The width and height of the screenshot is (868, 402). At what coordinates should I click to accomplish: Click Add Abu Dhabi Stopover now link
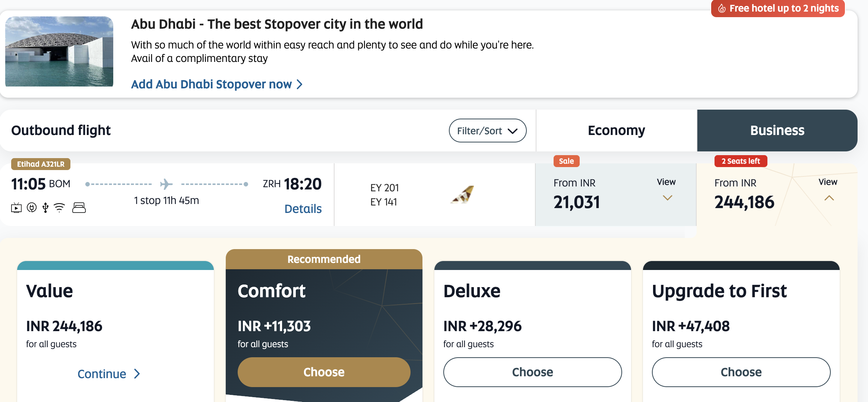point(216,84)
